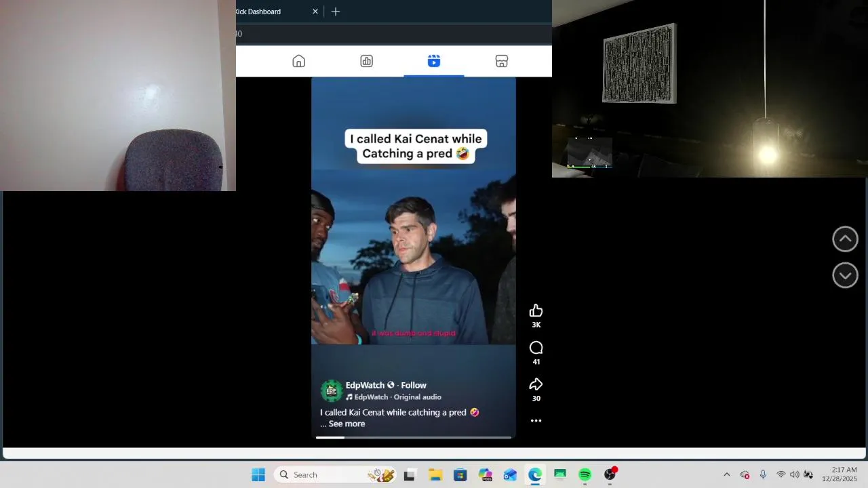
Task: Expand caption with See more
Action: (347, 424)
